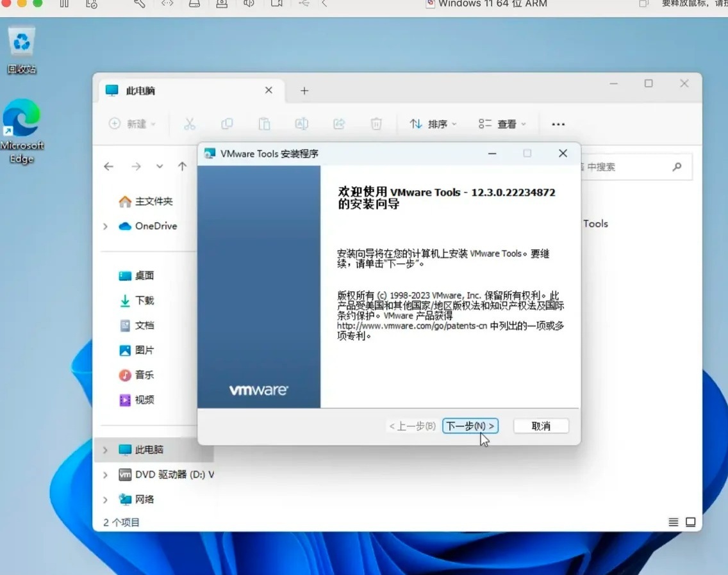Go forward using Explorer's right arrow
Screen dimensions: 728x575
click(136, 166)
